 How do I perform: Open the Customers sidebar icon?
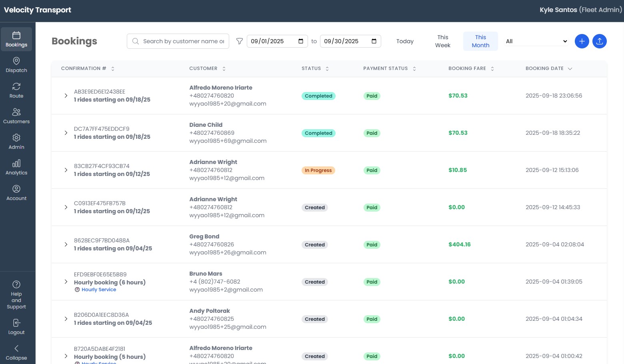pos(16,116)
